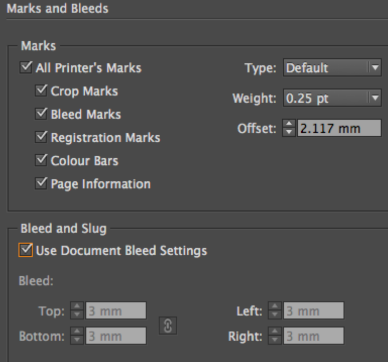Open the Type dropdown showing Default
The image size is (388, 362).
[x=332, y=68]
